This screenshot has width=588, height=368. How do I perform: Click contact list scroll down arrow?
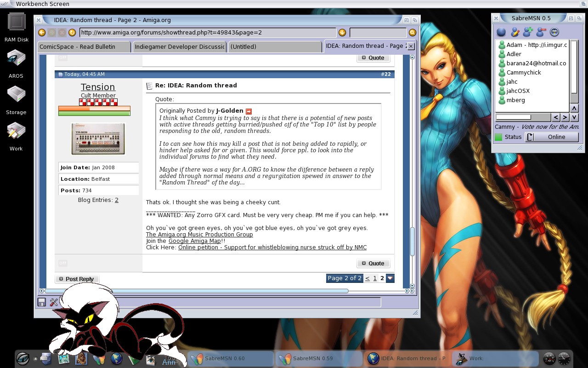pyautogui.click(x=574, y=117)
